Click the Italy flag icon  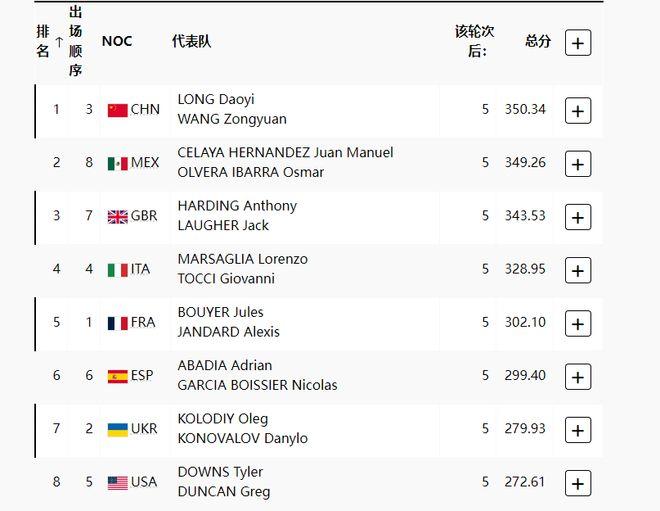tap(118, 270)
